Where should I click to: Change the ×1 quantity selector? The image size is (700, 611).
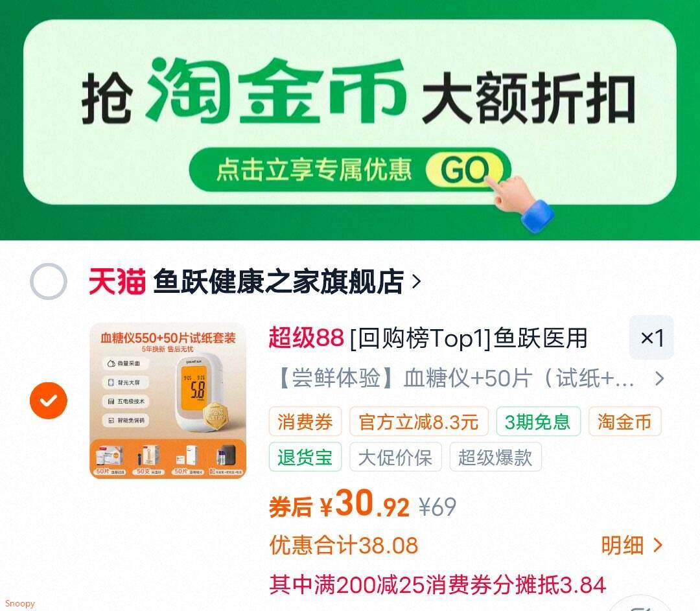coord(651,338)
